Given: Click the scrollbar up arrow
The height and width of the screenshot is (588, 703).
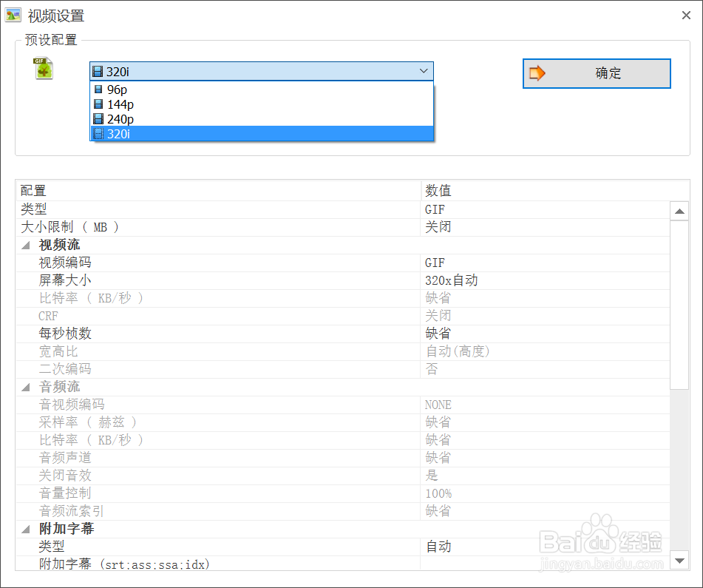Looking at the screenshot, I should (679, 212).
